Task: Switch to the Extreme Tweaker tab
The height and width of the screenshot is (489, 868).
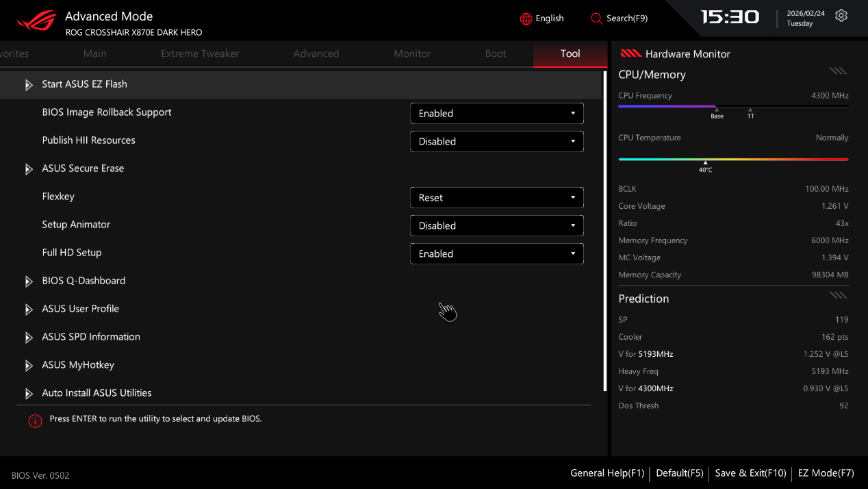Action: tap(200, 53)
